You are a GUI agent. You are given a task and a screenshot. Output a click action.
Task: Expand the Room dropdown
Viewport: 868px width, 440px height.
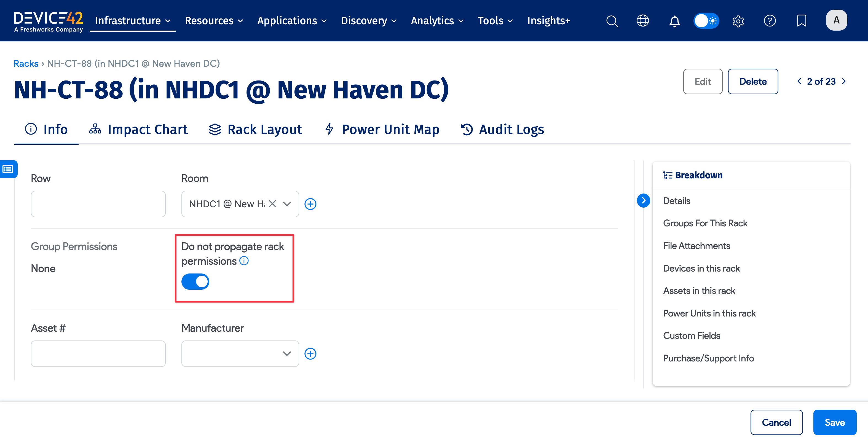(287, 204)
